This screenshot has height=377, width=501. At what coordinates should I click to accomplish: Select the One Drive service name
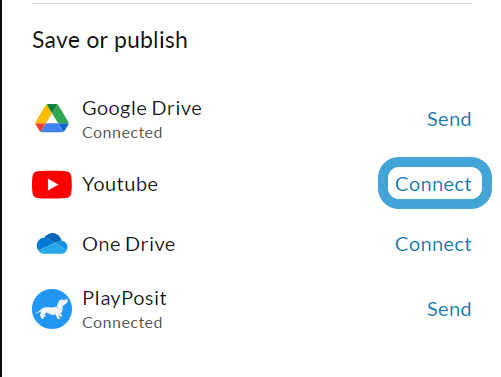tap(129, 244)
